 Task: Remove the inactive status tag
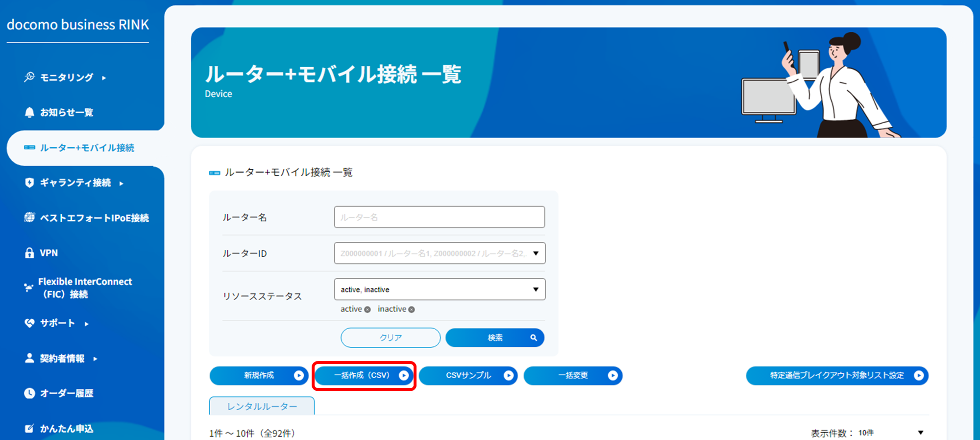coord(412,310)
